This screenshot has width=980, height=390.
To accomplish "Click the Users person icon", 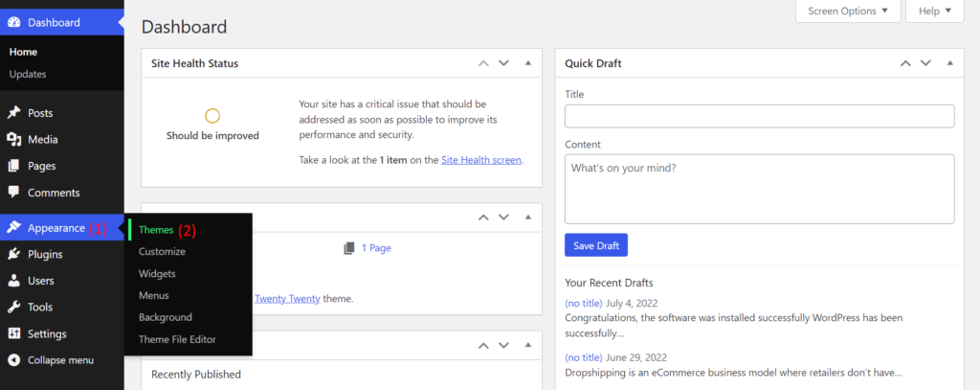I will click(13, 281).
